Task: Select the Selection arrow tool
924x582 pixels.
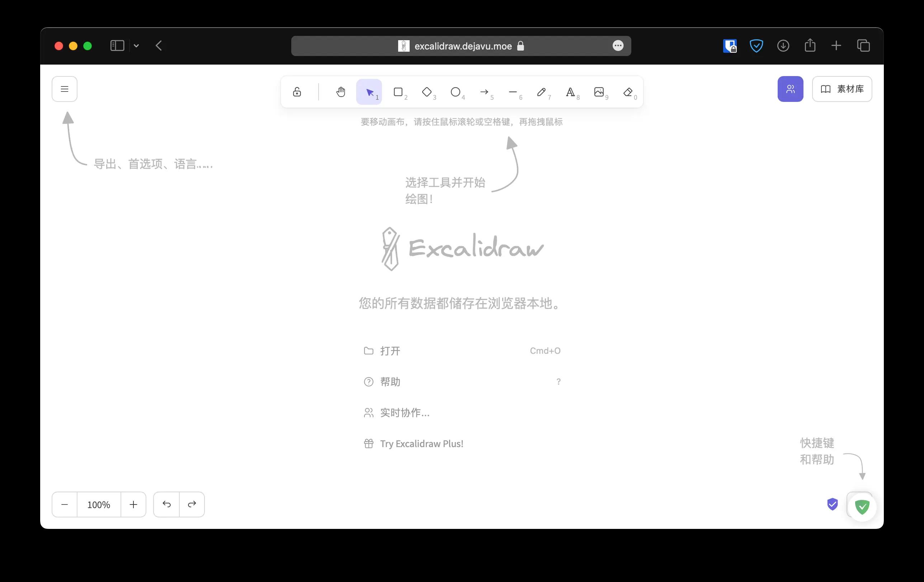Action: pyautogui.click(x=369, y=92)
